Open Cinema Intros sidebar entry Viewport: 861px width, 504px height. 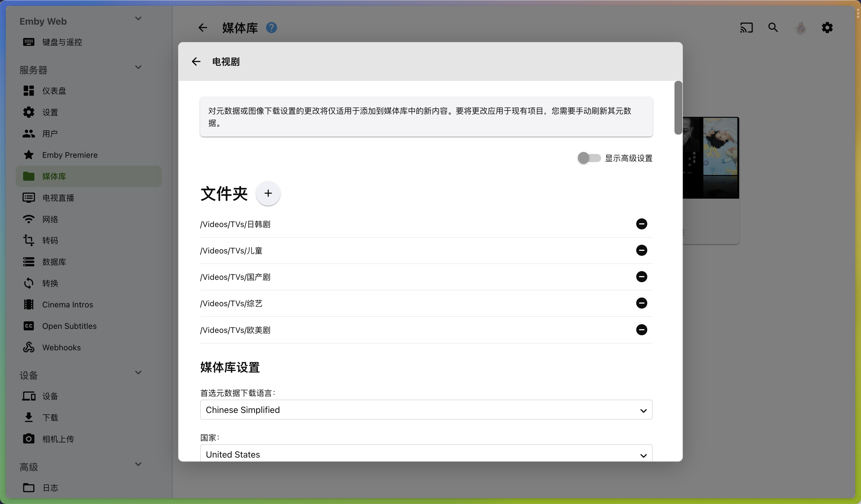coord(89,304)
